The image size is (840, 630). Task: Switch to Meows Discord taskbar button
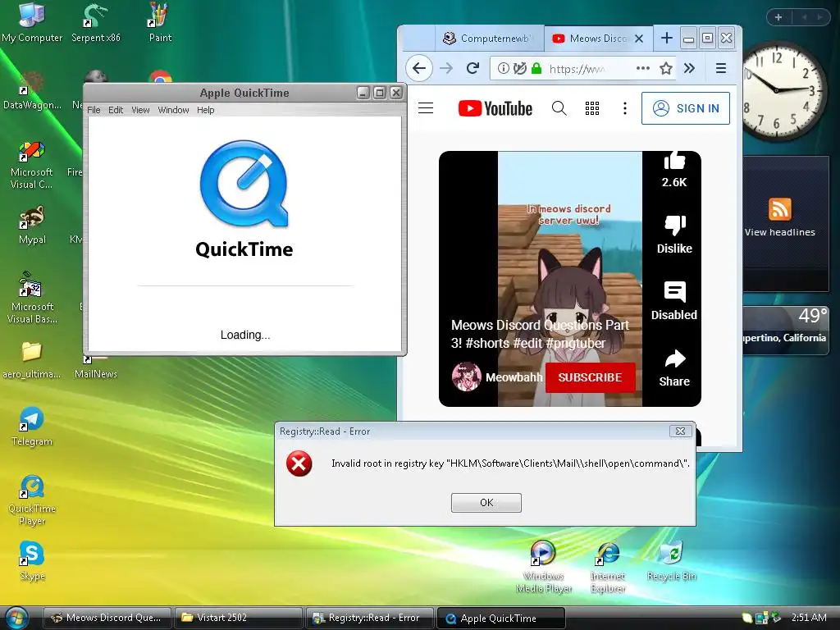[x=107, y=618]
